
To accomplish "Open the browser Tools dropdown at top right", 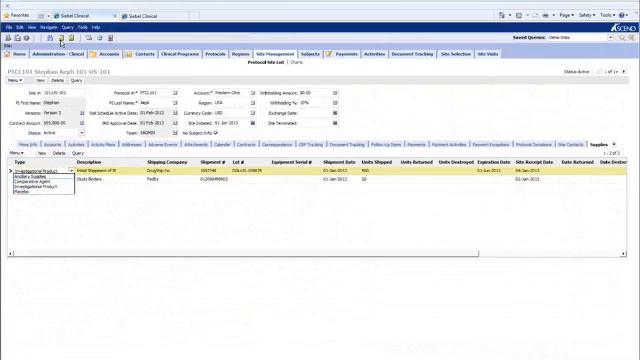I will coord(607,15).
